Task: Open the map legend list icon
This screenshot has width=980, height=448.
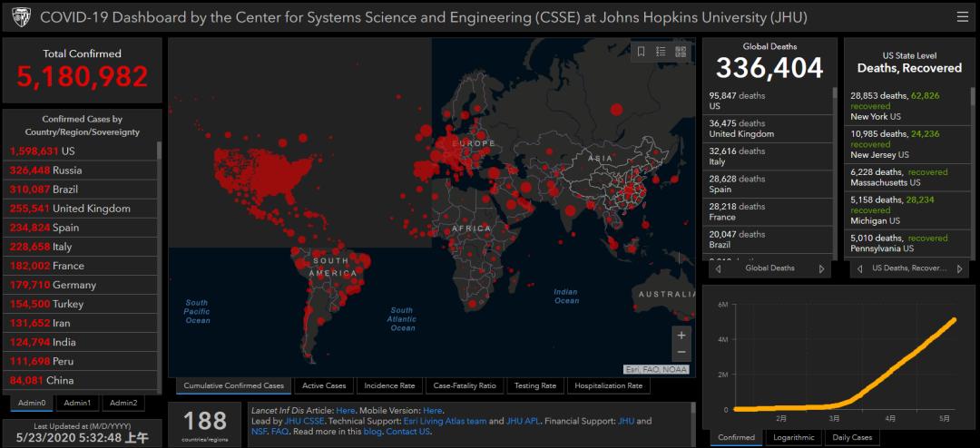Action: (661, 52)
